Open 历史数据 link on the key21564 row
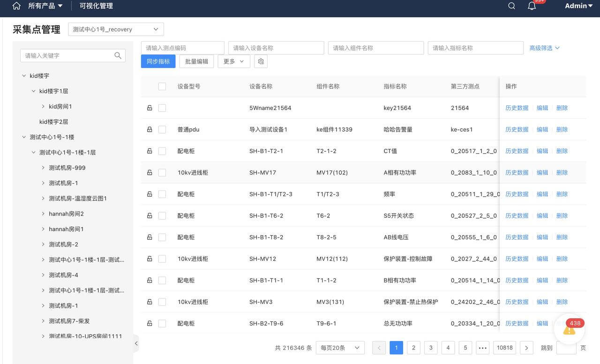Image resolution: width=600 pixels, height=364 pixels. (x=517, y=107)
